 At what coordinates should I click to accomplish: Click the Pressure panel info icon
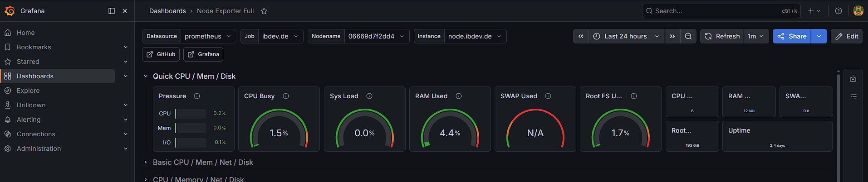197,96
